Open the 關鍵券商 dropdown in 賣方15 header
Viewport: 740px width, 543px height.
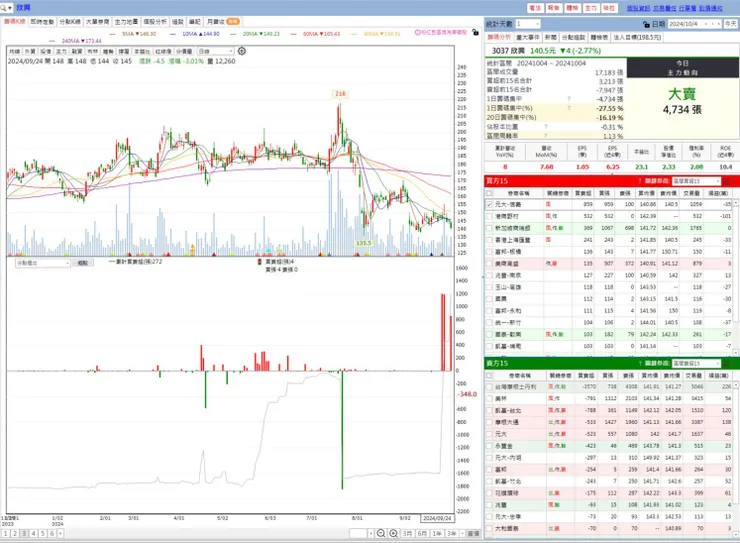tap(697, 363)
